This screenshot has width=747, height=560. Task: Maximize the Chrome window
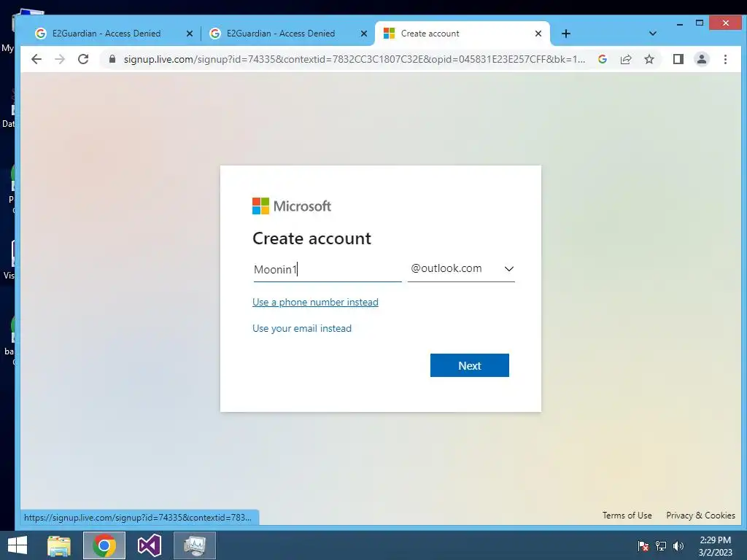click(700, 23)
